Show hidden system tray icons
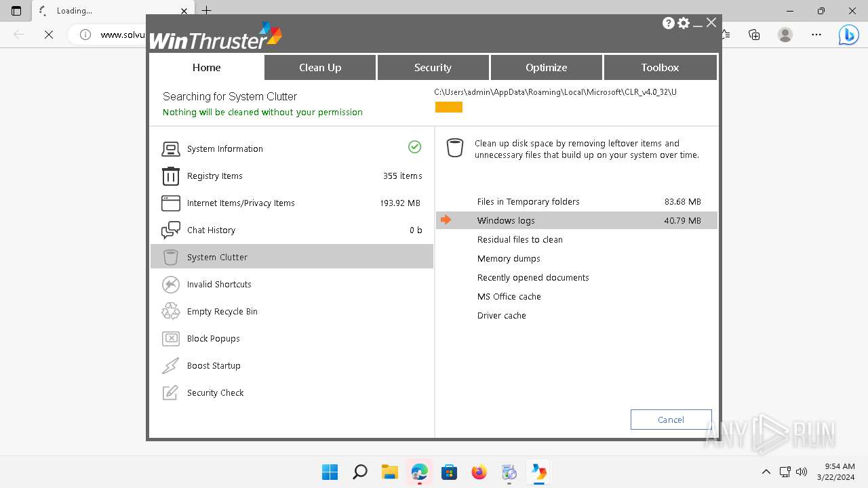This screenshot has width=868, height=488. click(766, 472)
